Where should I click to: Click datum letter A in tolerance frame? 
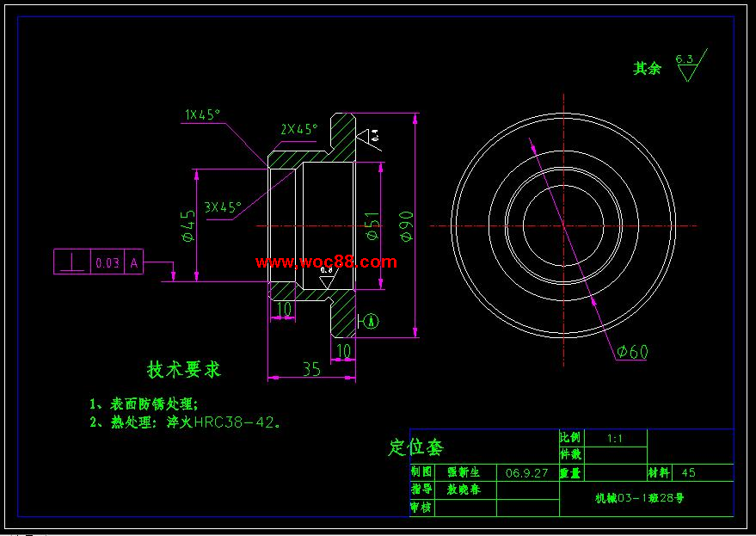click(x=133, y=263)
